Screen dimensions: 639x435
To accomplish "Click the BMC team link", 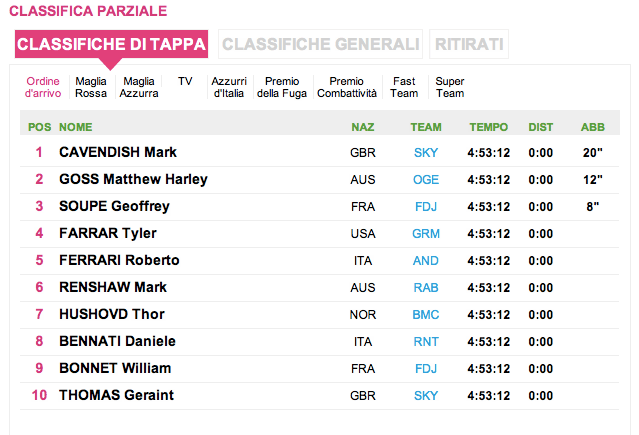I will tap(426, 314).
